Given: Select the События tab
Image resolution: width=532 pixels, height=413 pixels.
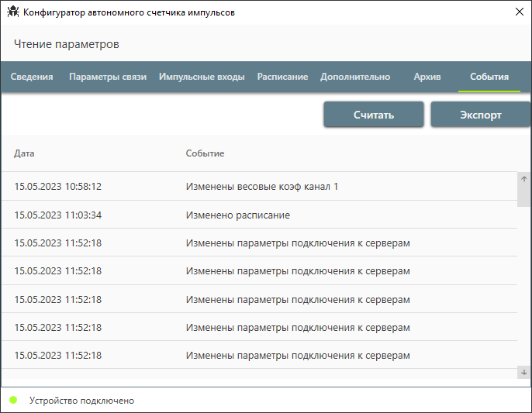Looking at the screenshot, I should [489, 77].
